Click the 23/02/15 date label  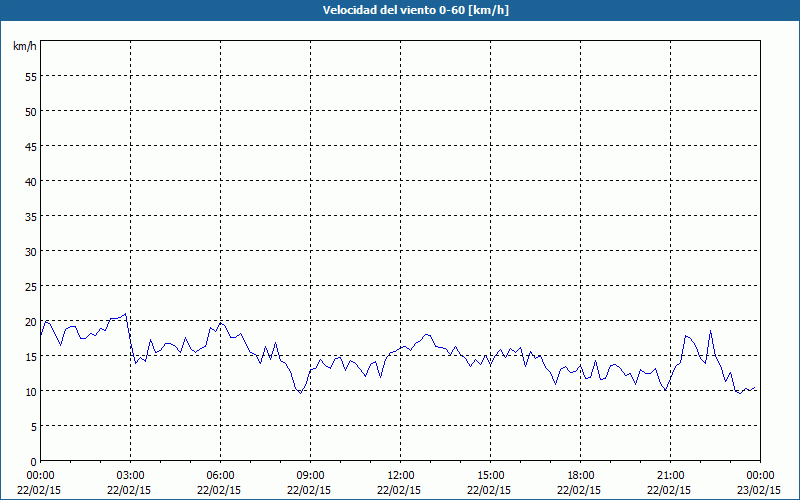(759, 490)
